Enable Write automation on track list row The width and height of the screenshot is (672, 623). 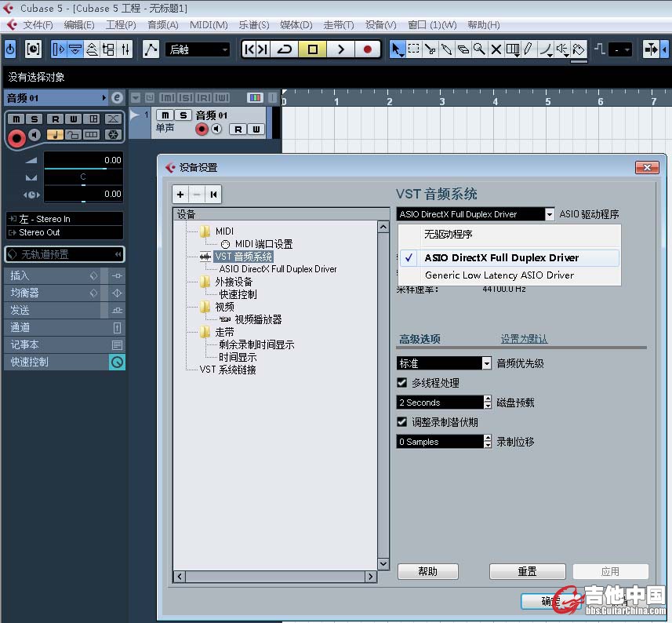(256, 129)
